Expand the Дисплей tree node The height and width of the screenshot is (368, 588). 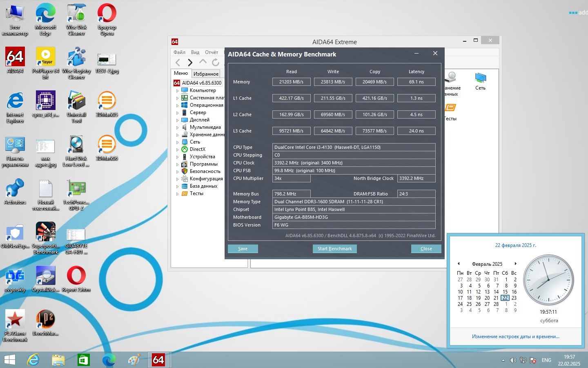177,120
